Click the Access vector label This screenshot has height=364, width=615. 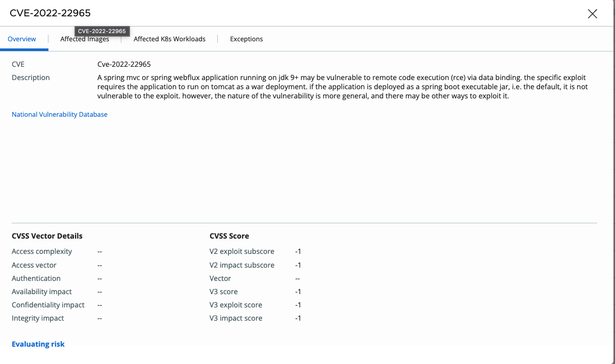[34, 265]
